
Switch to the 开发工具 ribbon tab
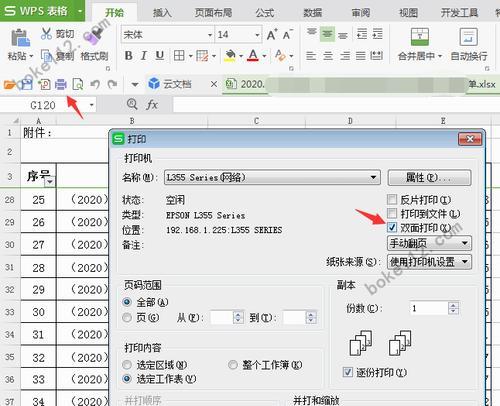(459, 13)
